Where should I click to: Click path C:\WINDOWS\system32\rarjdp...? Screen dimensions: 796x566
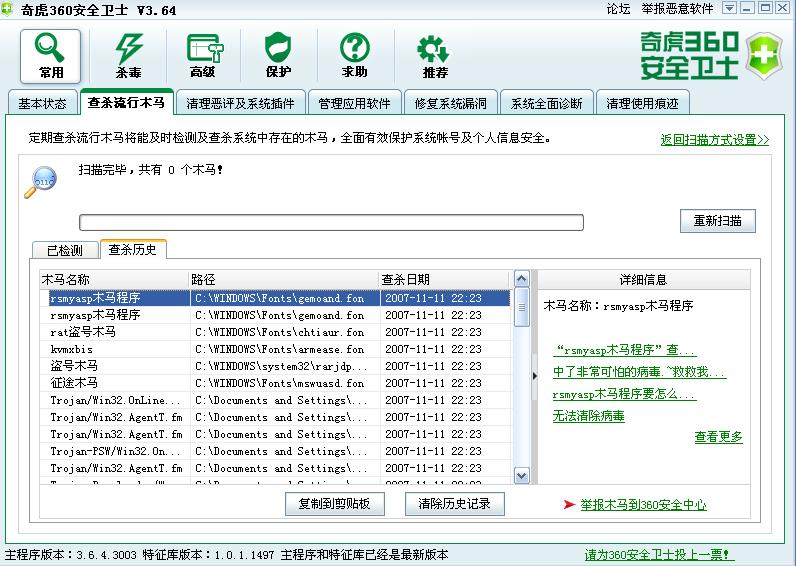pos(281,366)
